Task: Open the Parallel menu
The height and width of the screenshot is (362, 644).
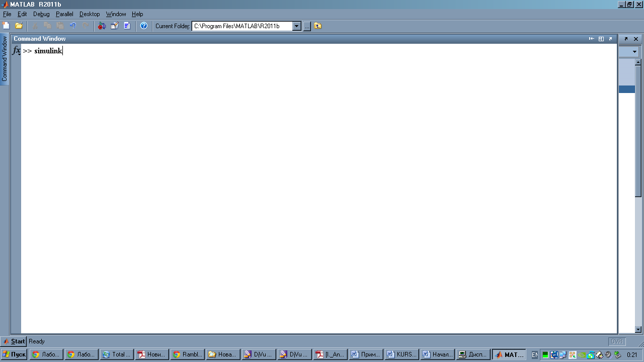Action: click(x=64, y=14)
